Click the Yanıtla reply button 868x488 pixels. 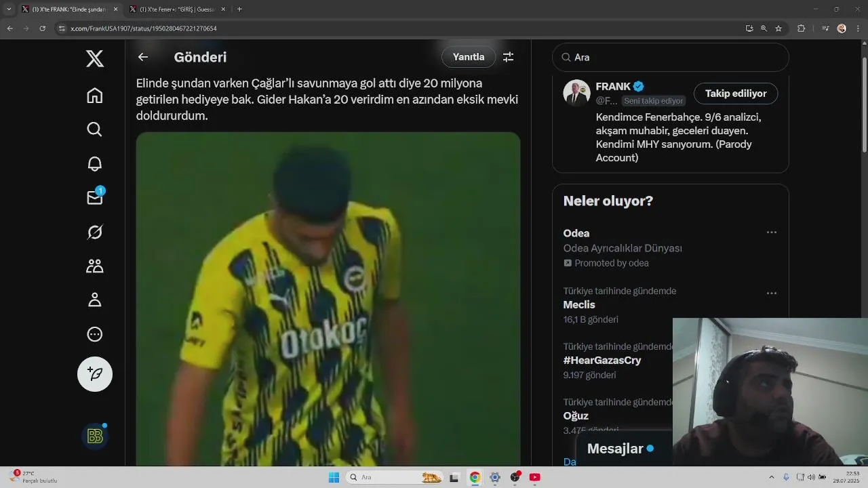click(x=469, y=57)
